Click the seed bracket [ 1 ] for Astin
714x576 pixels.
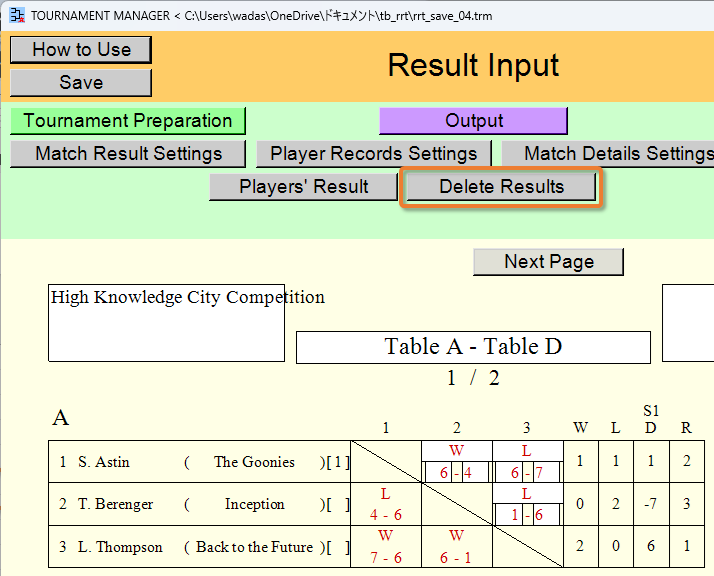pos(337,462)
